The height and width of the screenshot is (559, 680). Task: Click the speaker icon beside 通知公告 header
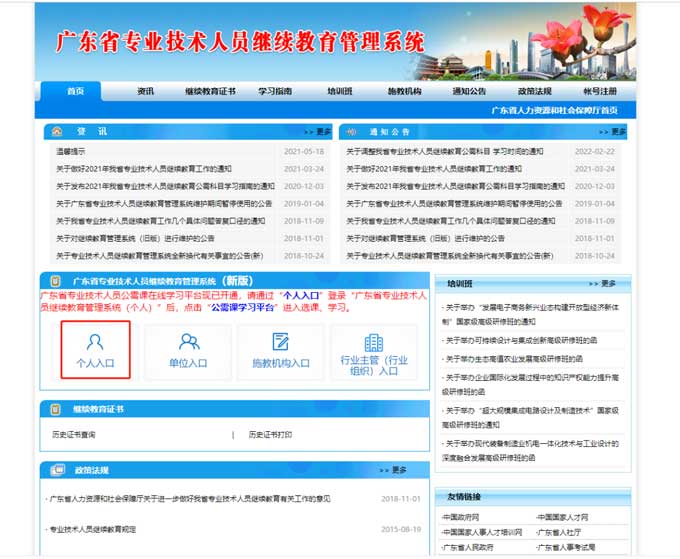[x=351, y=132]
